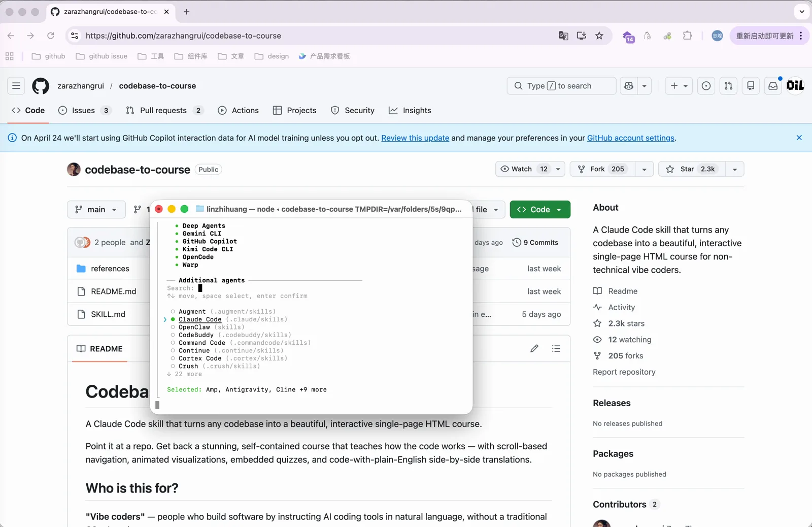Click the install app icon in address bar
The width and height of the screenshot is (812, 527).
[x=582, y=36]
